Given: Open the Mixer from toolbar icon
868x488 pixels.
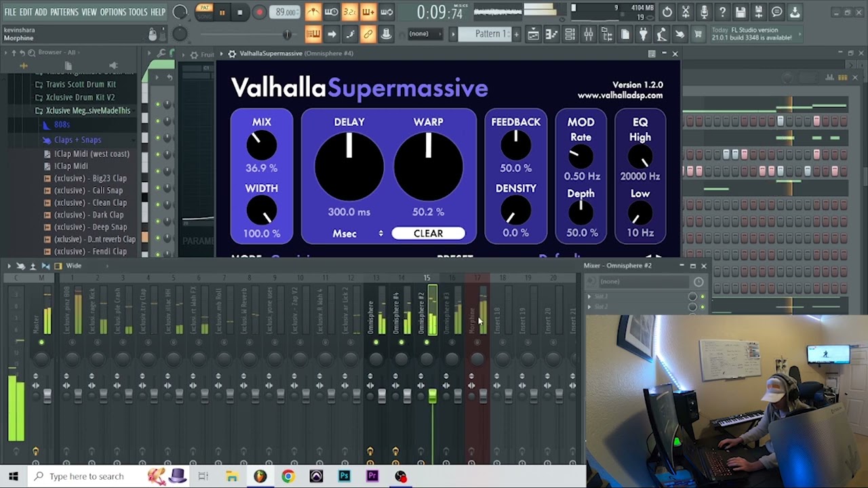Looking at the screenshot, I should point(589,34).
